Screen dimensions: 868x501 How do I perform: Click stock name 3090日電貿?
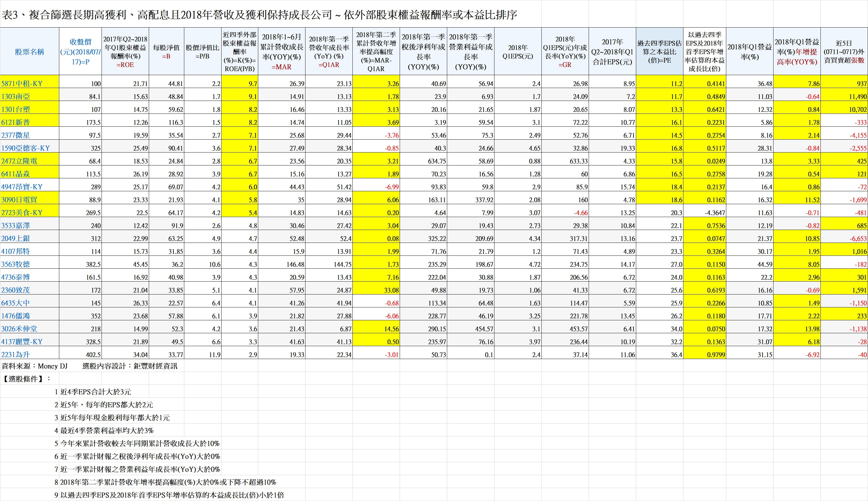click(19, 200)
